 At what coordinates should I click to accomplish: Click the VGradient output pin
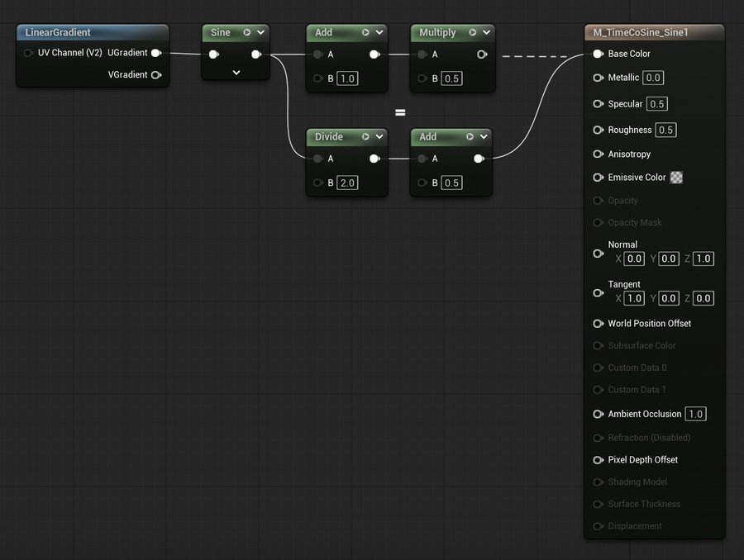(155, 75)
